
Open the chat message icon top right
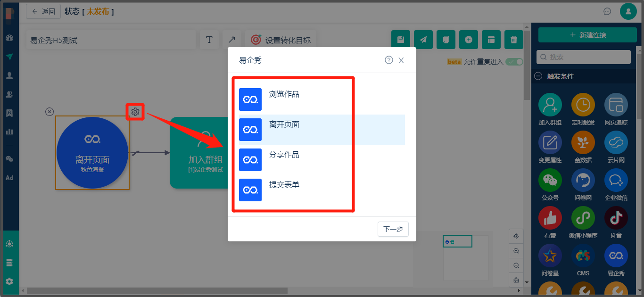pyautogui.click(x=607, y=11)
